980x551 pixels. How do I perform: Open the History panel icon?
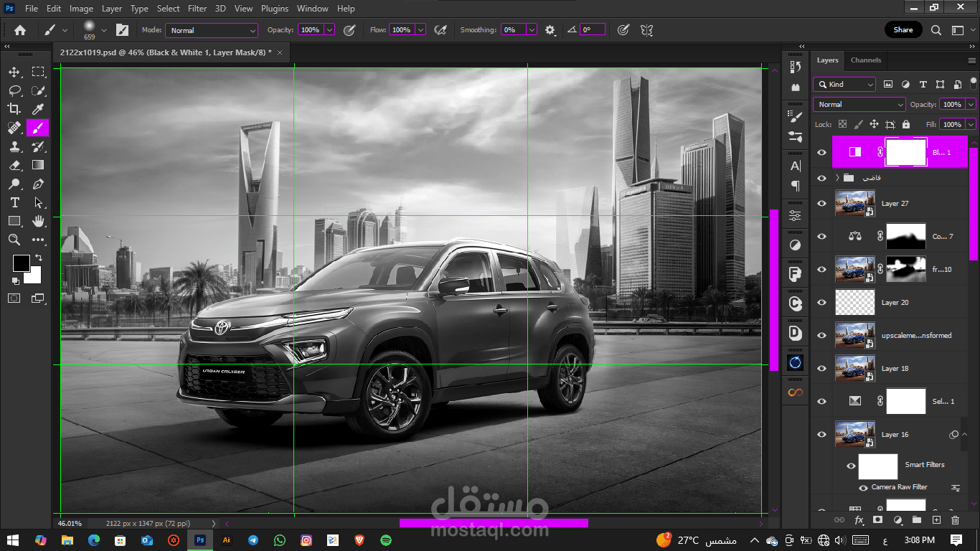795,67
